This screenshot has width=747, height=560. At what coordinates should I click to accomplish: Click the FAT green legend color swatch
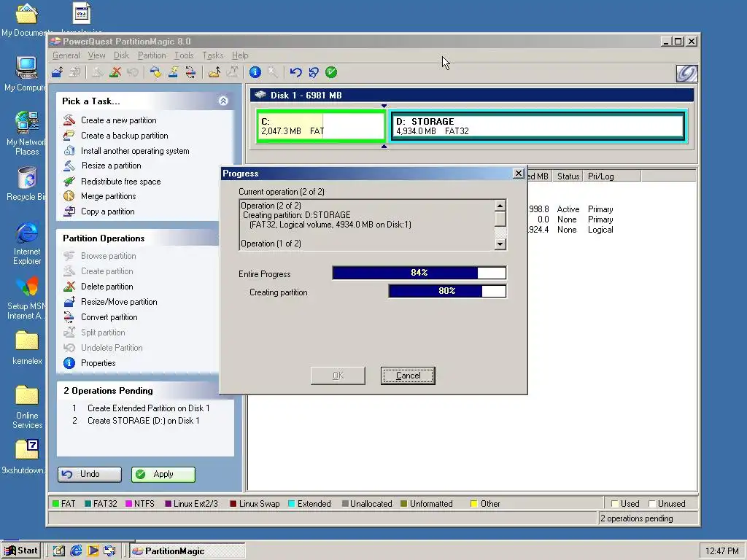point(55,504)
